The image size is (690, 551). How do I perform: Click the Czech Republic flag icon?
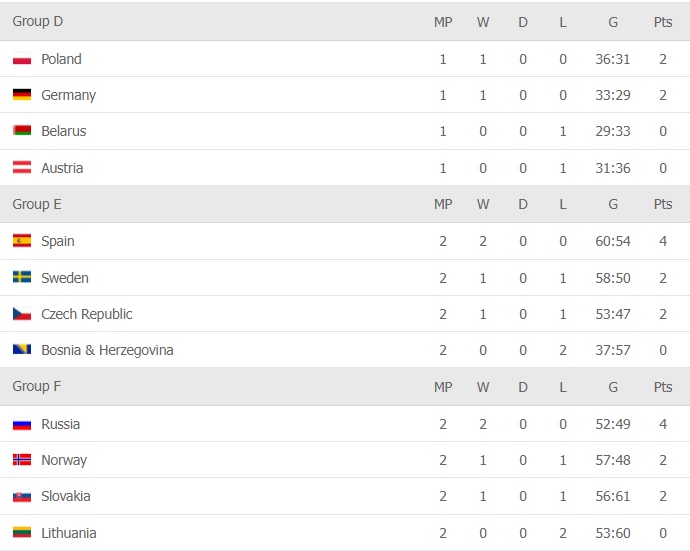point(22,314)
